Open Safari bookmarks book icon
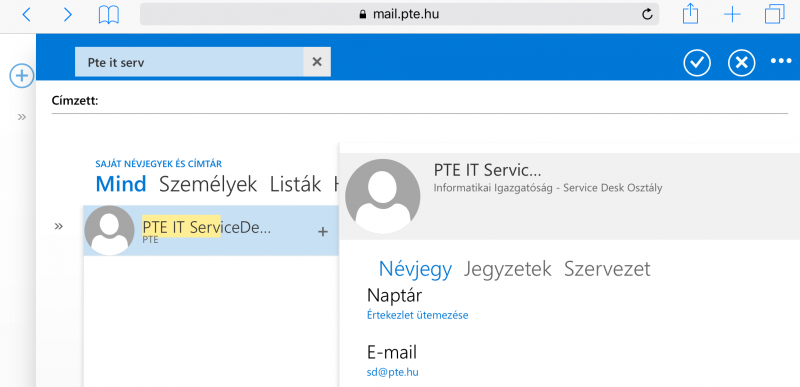The image size is (800, 387). [109, 15]
